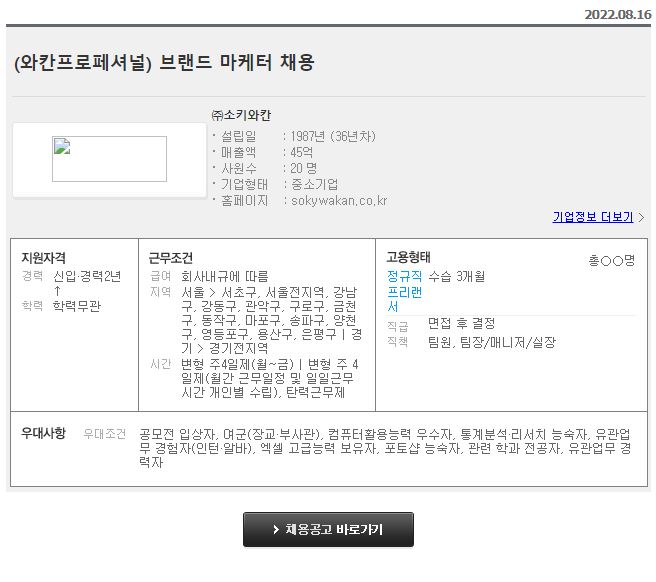
Task: Click the 시간 label in 근무조건
Action: coord(161,364)
